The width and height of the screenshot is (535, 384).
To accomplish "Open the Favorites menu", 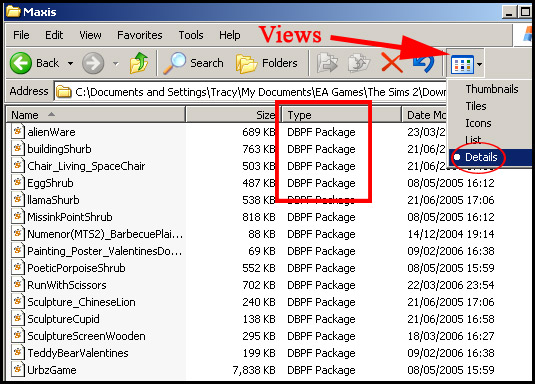I will (140, 35).
